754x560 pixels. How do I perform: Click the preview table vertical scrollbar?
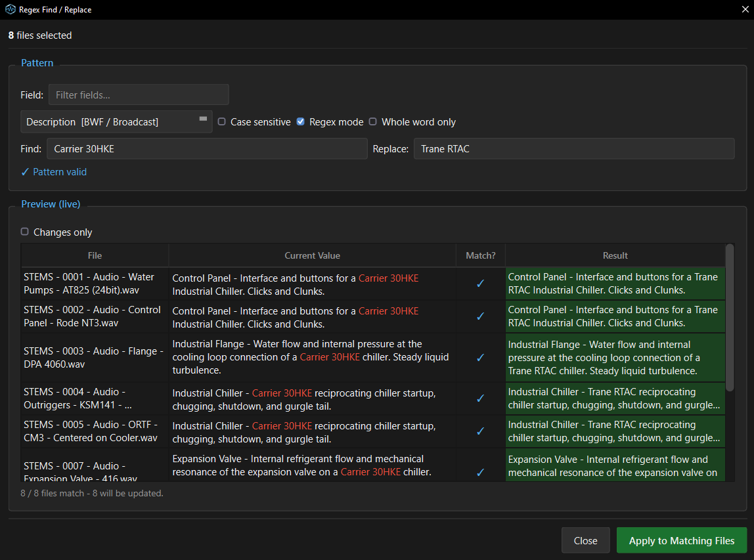tap(730, 318)
